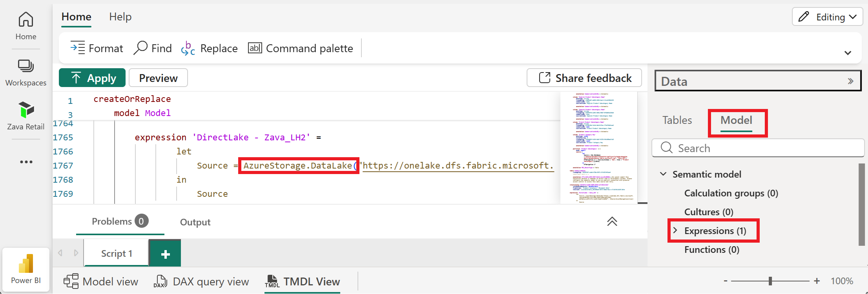
Task: Click the zoom slider handle
Action: (770, 281)
